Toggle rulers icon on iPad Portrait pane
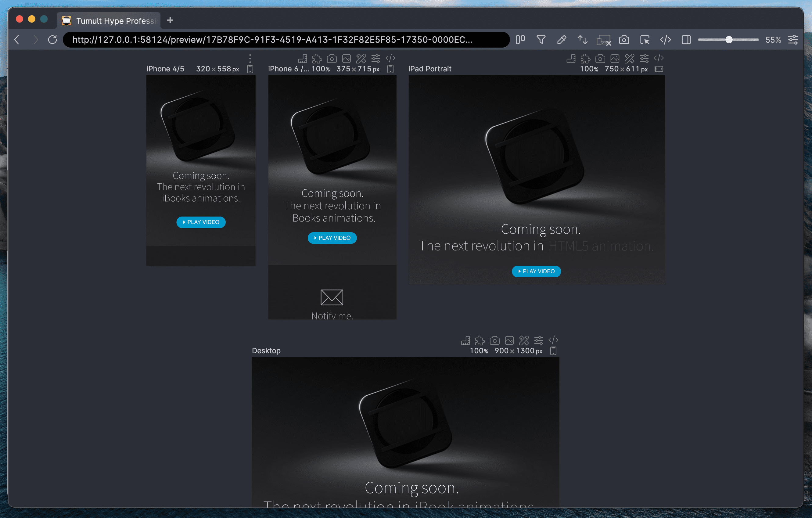Screen dimensions: 812x518 571,59
